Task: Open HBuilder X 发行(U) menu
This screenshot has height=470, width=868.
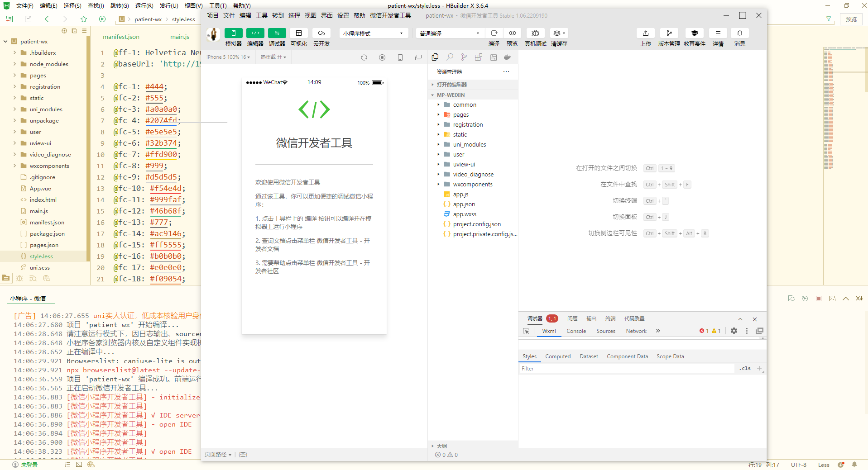Action: (168, 5)
